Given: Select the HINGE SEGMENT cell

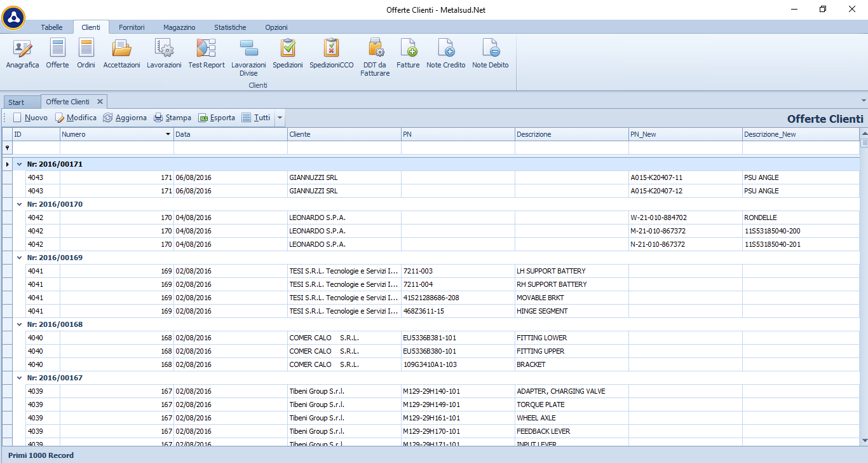Looking at the screenshot, I should point(572,311).
